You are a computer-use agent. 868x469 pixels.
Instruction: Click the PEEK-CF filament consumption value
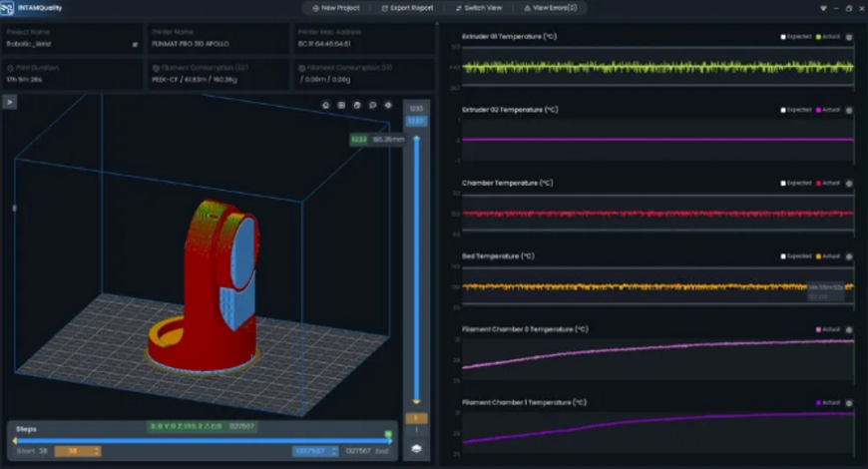point(195,79)
